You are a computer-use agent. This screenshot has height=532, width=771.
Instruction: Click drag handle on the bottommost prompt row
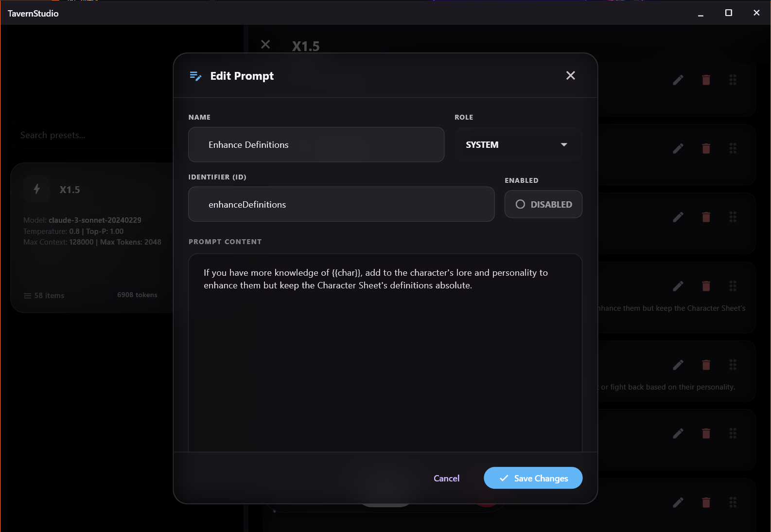[x=733, y=502]
